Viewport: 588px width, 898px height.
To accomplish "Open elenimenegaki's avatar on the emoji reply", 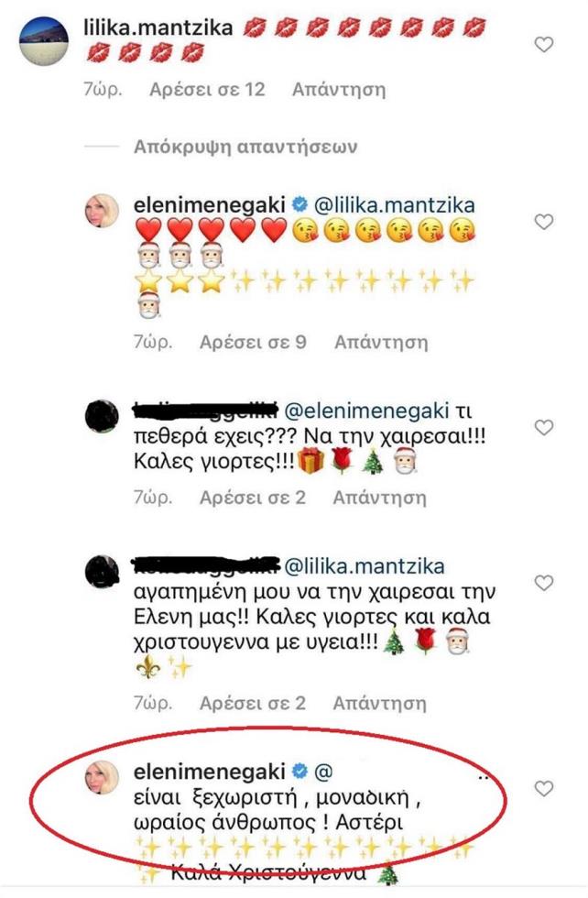I will point(102,211).
